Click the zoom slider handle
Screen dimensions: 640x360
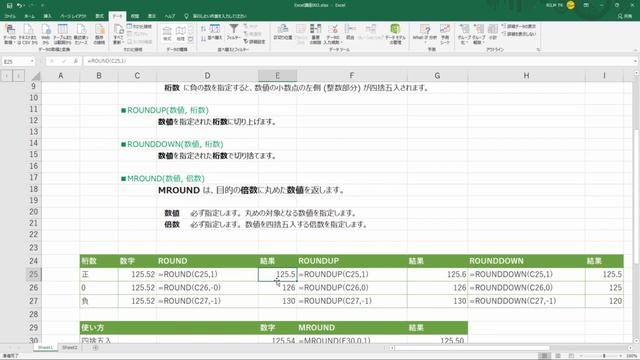point(604,356)
